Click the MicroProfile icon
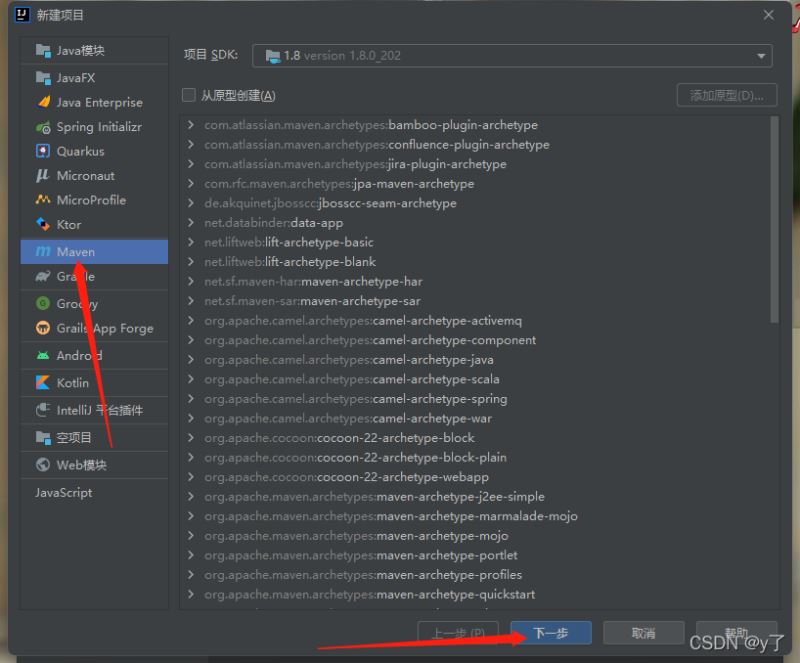This screenshot has width=800, height=663. coord(42,200)
